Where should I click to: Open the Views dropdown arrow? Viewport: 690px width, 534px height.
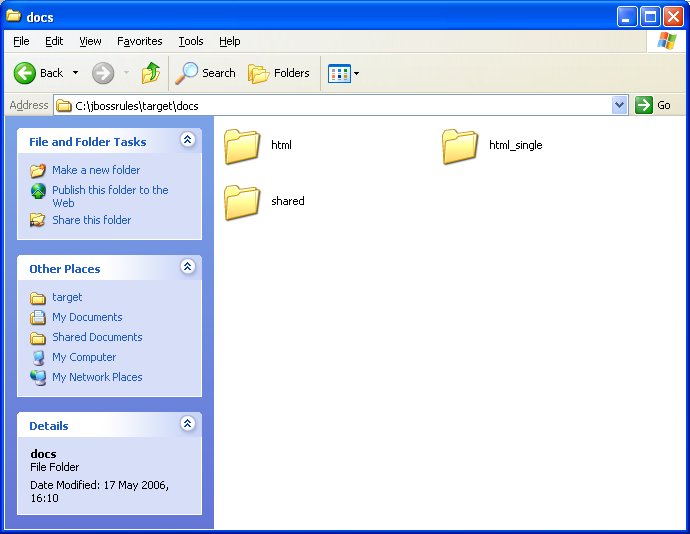point(356,74)
